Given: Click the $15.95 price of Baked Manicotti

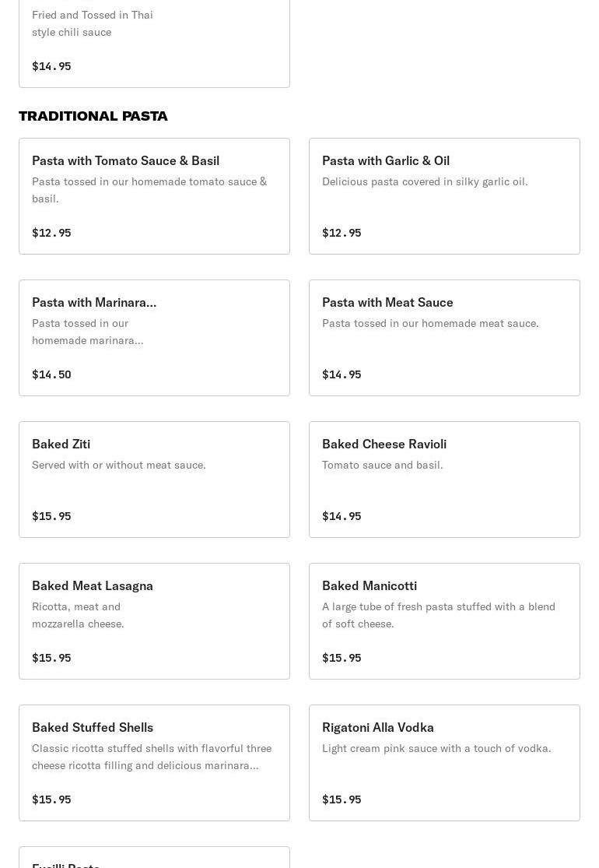Looking at the screenshot, I should click(x=342, y=658).
